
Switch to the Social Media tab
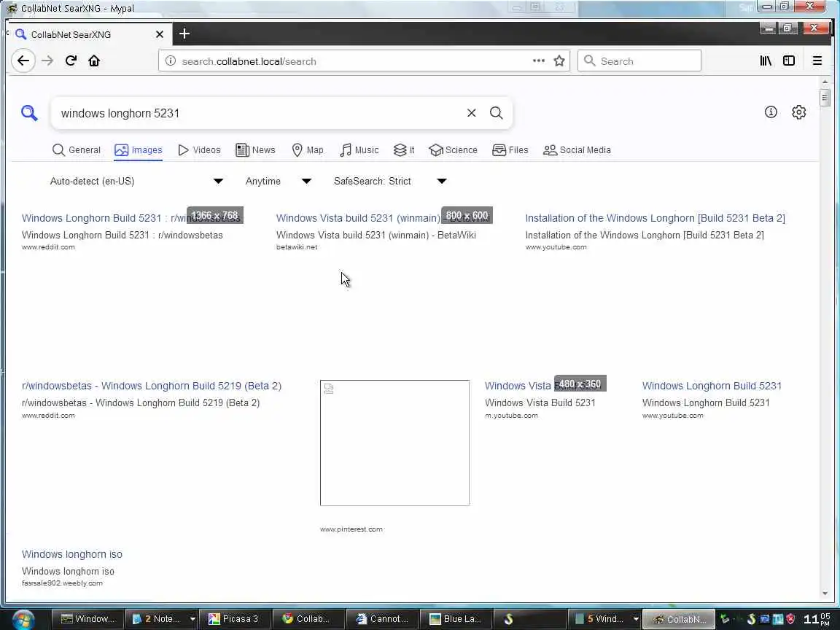(x=577, y=150)
